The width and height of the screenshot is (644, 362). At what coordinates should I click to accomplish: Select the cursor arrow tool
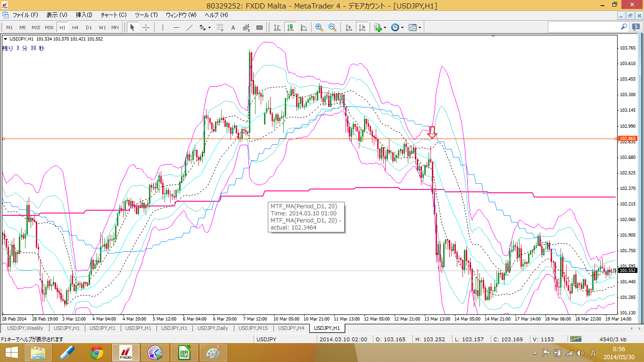coord(132,27)
